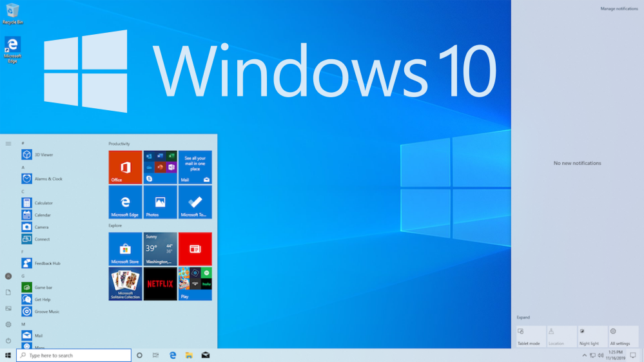Open the red News tile
Screen dimensions: 644x362
(x=195, y=249)
